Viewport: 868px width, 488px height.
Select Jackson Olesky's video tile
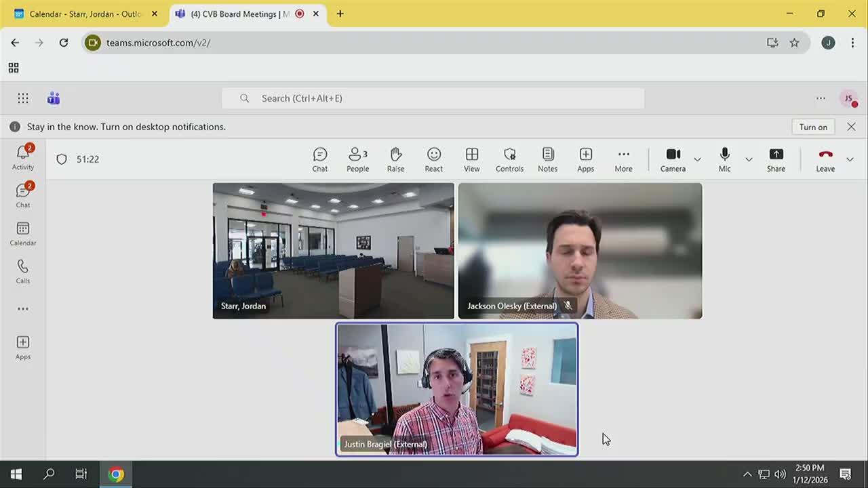(x=580, y=251)
